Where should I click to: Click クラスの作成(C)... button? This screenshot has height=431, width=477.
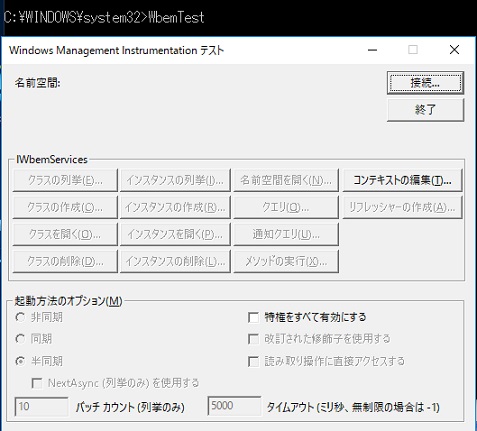(65, 207)
